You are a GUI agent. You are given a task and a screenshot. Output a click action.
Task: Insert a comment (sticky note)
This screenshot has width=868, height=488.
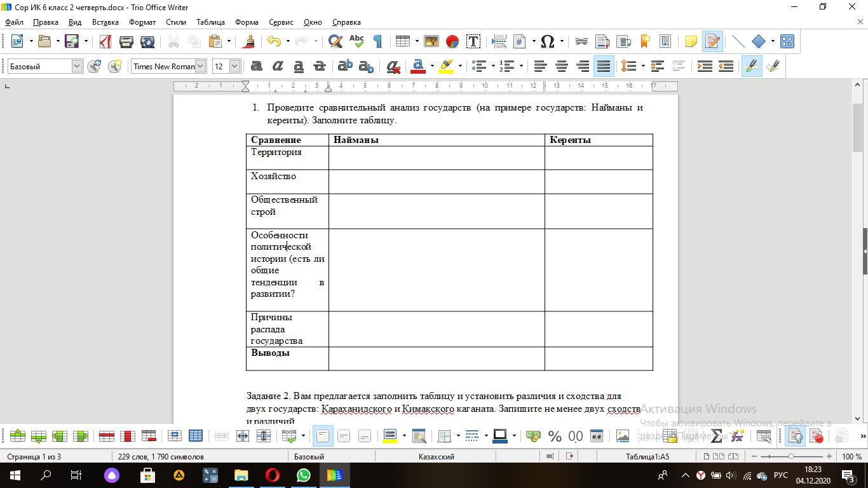691,41
